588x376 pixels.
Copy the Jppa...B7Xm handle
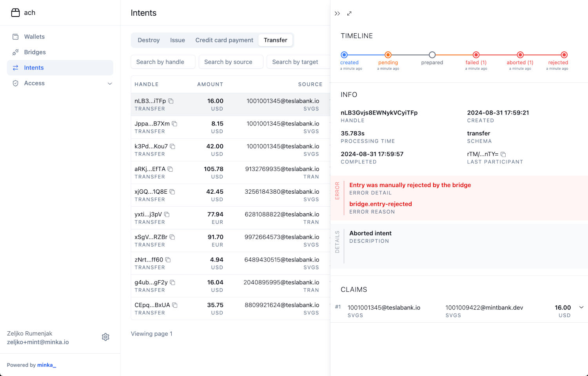(x=174, y=124)
